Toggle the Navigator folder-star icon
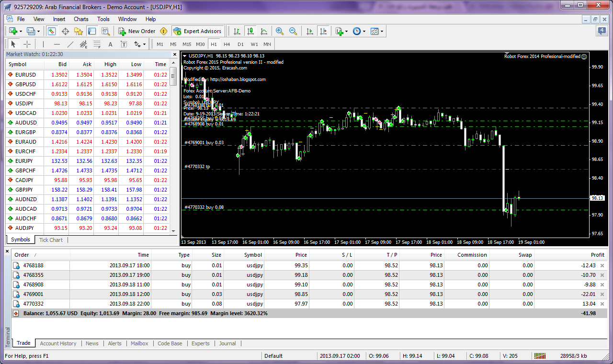 tap(79, 31)
